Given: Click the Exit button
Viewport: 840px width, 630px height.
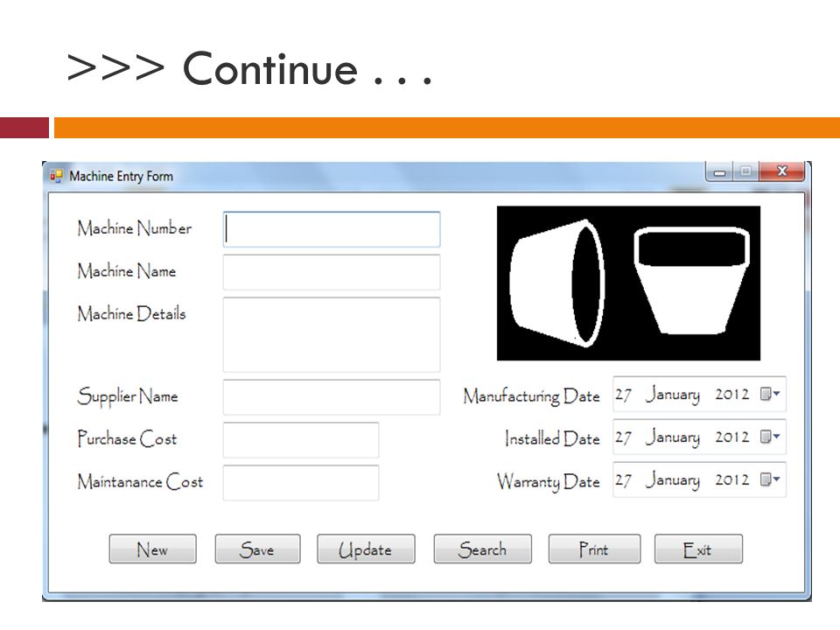Looking at the screenshot, I should 698,549.
